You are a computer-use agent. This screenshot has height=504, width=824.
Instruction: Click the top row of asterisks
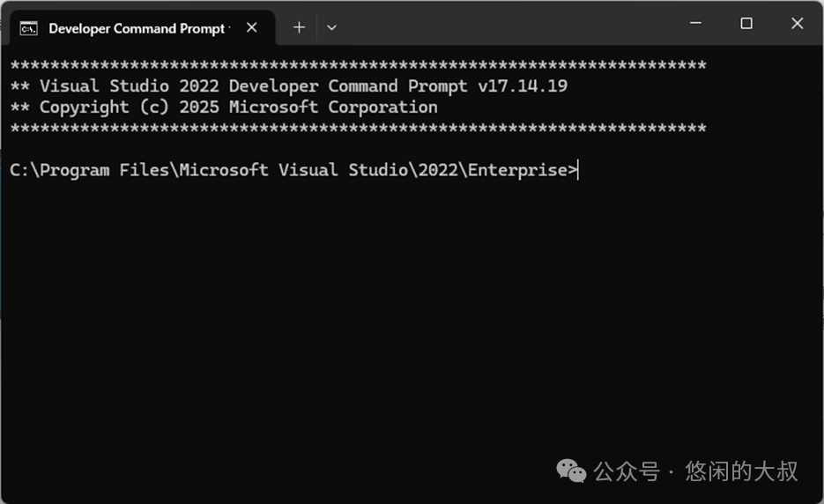pos(358,65)
